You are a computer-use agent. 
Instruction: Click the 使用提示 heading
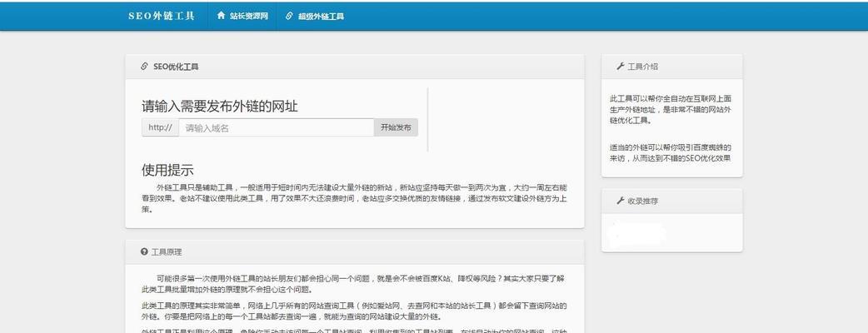167,170
